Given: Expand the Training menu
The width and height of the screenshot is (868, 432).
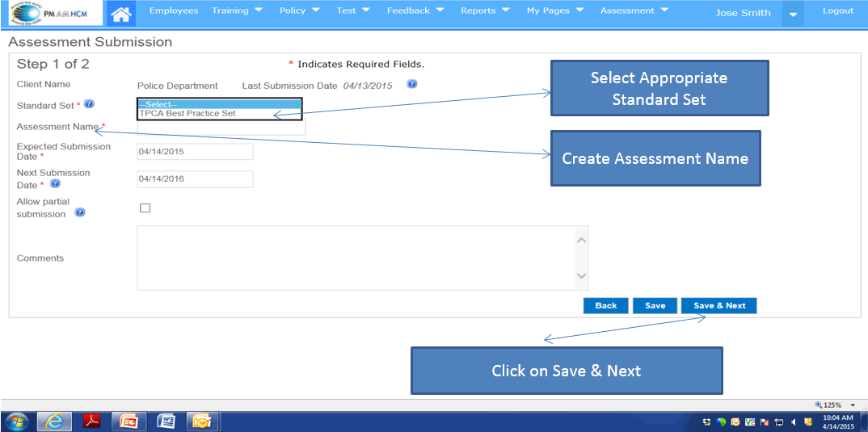Looking at the screenshot, I should pos(237,11).
